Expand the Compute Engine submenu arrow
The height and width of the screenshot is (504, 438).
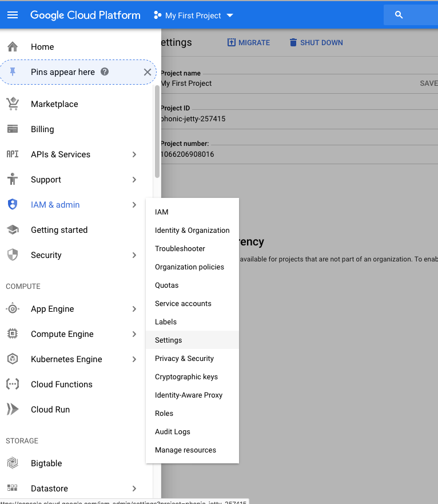tap(134, 334)
